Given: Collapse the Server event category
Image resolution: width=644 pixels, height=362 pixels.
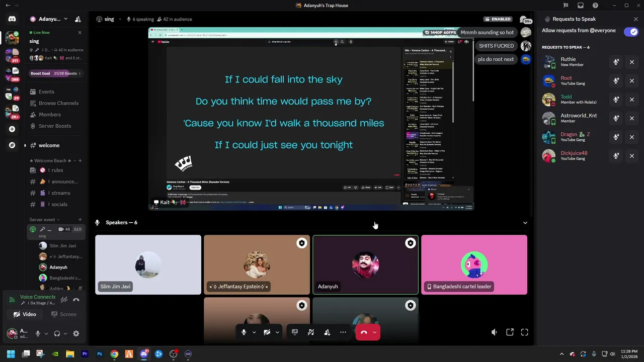Looking at the screenshot, I should click(44, 220).
